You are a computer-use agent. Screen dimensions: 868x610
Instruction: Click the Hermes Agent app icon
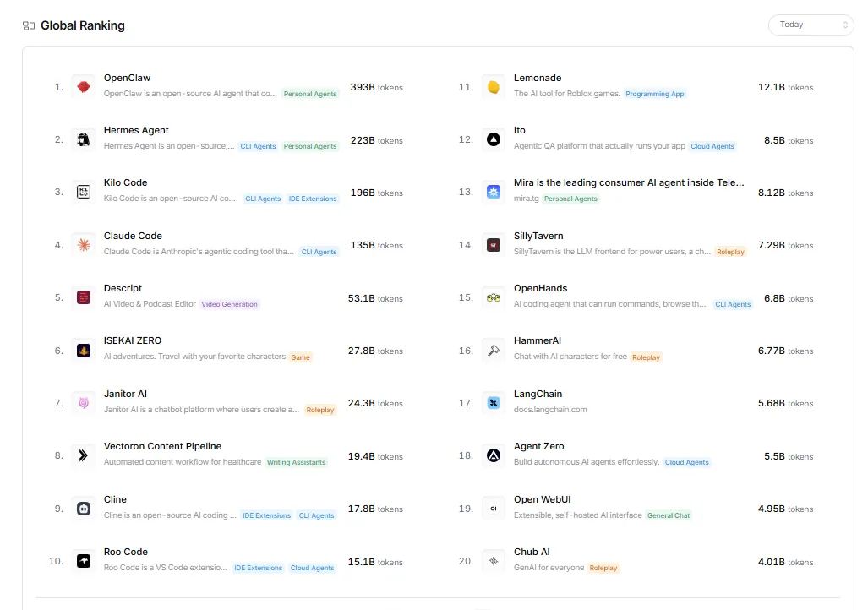(84, 139)
